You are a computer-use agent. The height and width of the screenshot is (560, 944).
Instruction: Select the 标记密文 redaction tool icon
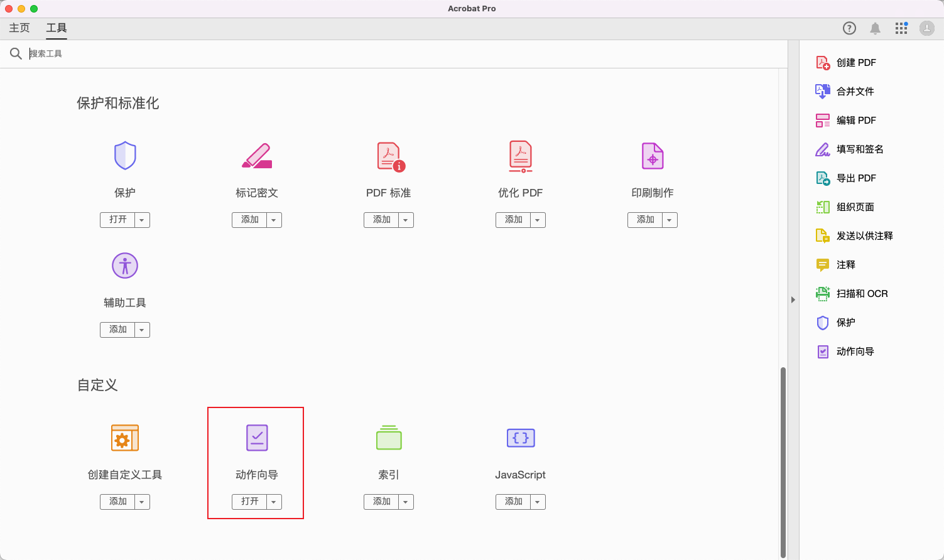(257, 156)
